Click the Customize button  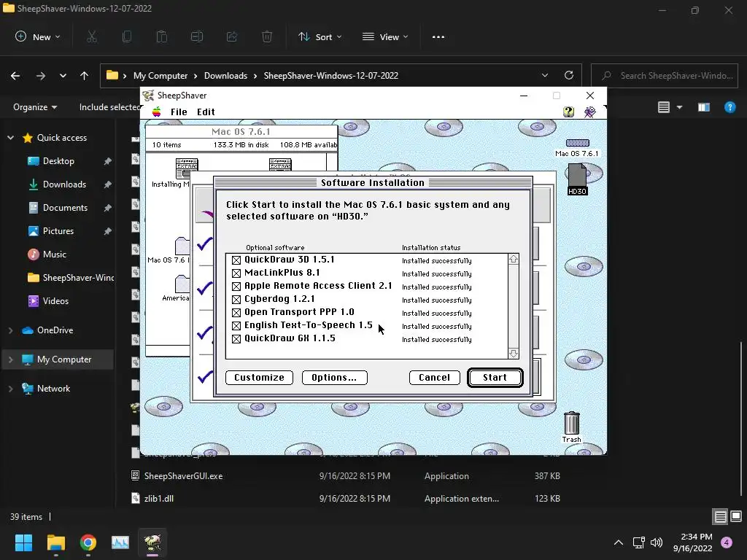pos(259,378)
